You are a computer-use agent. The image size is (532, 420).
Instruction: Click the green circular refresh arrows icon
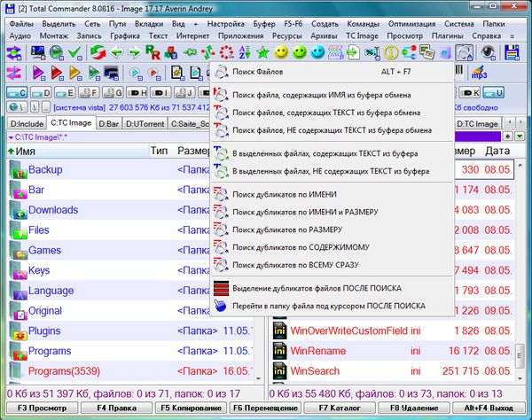(98, 52)
